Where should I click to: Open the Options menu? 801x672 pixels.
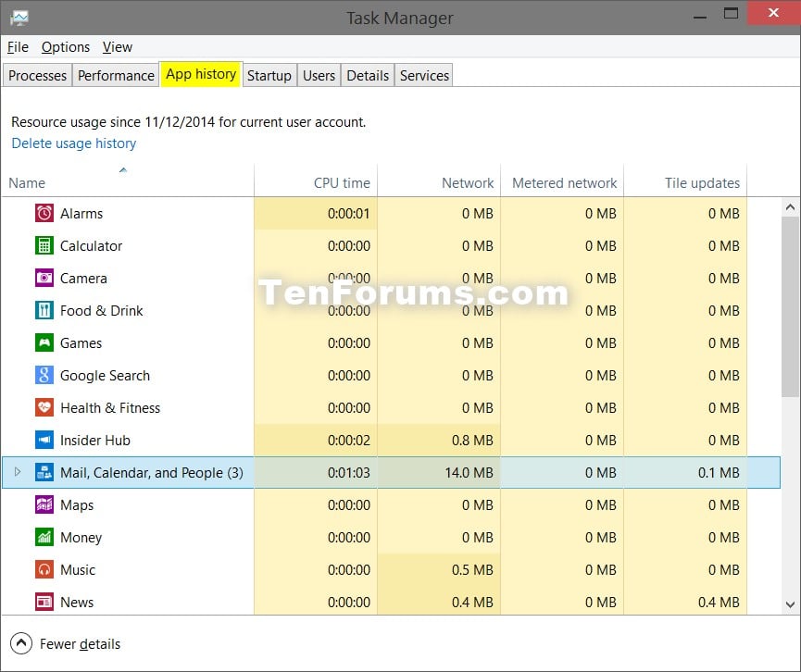click(x=66, y=47)
